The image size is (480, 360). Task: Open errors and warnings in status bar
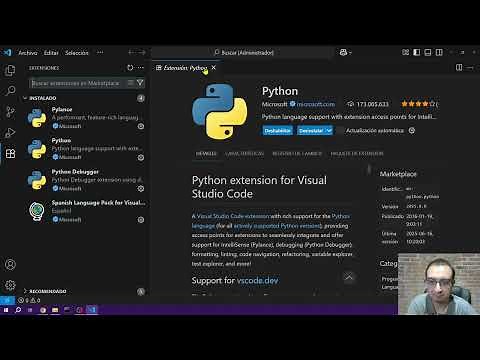(29, 300)
